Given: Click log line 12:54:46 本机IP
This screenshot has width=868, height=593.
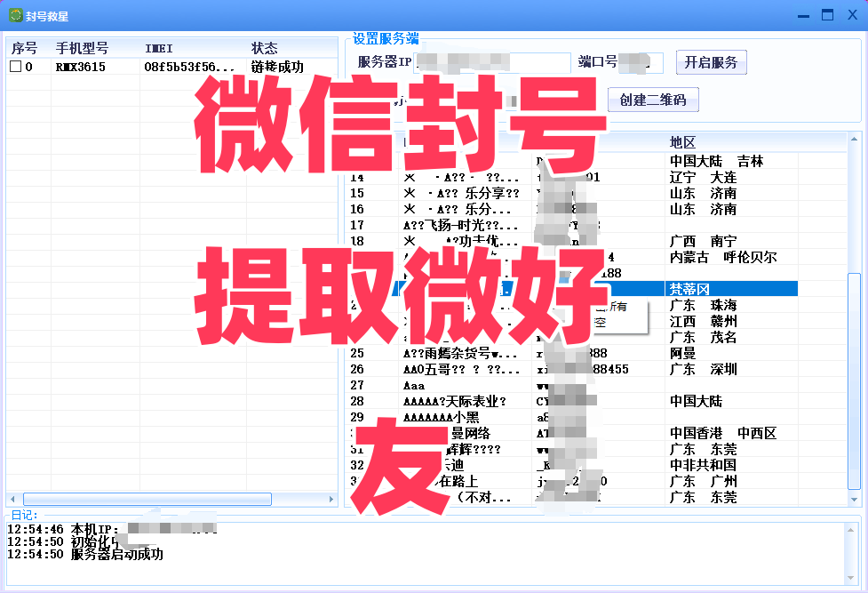Looking at the screenshot, I should coord(112,529).
